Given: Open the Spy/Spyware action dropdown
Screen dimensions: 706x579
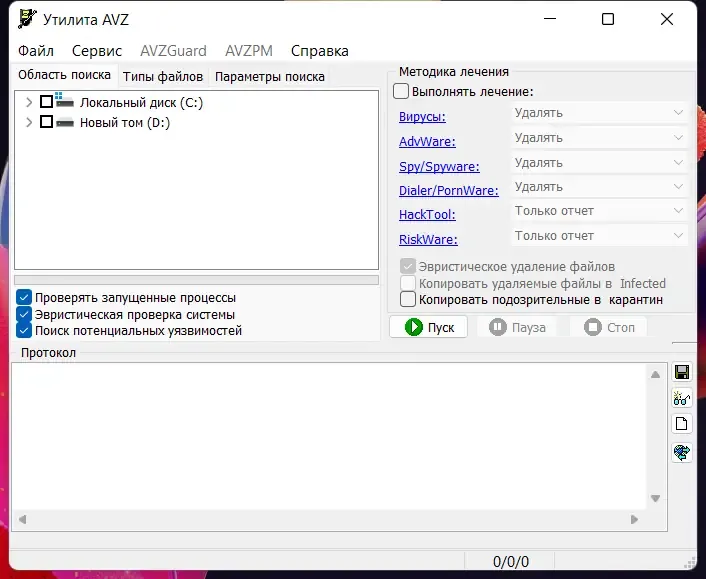Looking at the screenshot, I should (599, 163).
